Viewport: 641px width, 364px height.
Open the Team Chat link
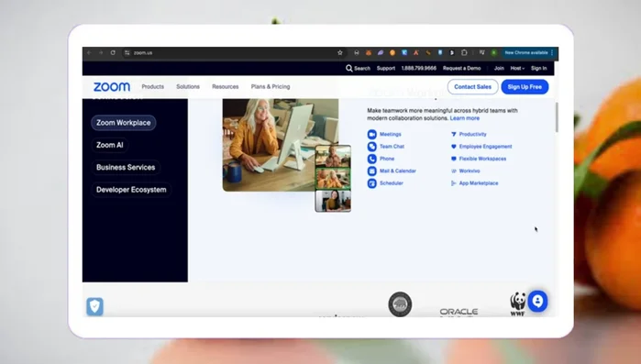coord(392,147)
